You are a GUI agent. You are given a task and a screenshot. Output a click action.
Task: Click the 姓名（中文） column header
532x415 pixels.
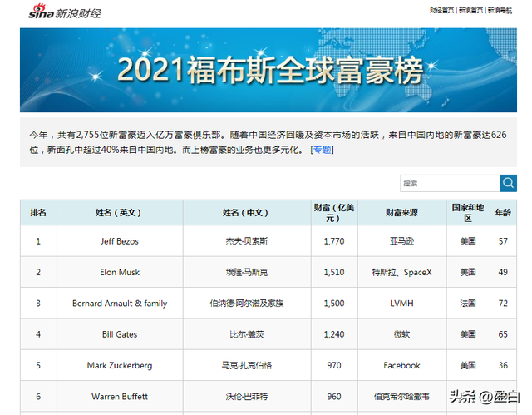click(247, 212)
